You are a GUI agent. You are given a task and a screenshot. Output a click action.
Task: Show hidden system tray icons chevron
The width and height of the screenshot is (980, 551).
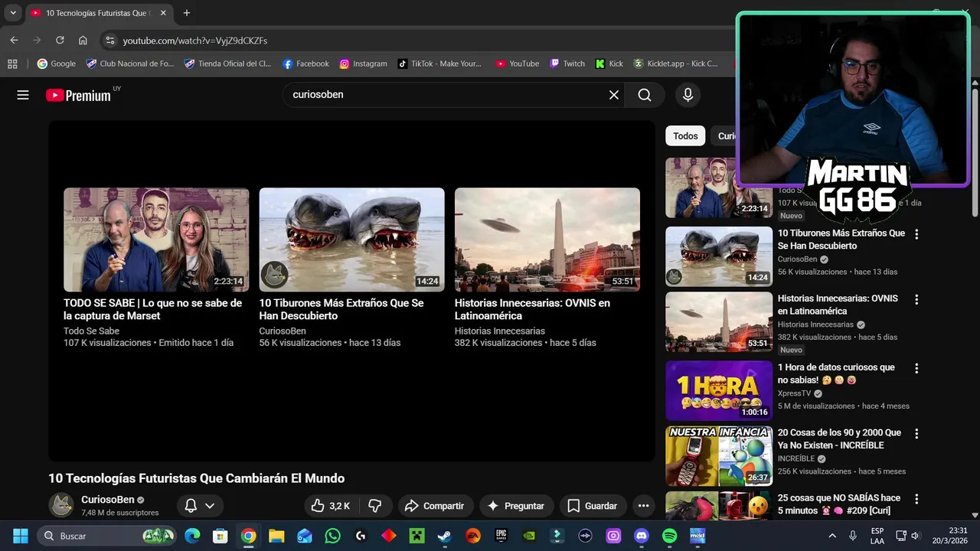coord(832,536)
